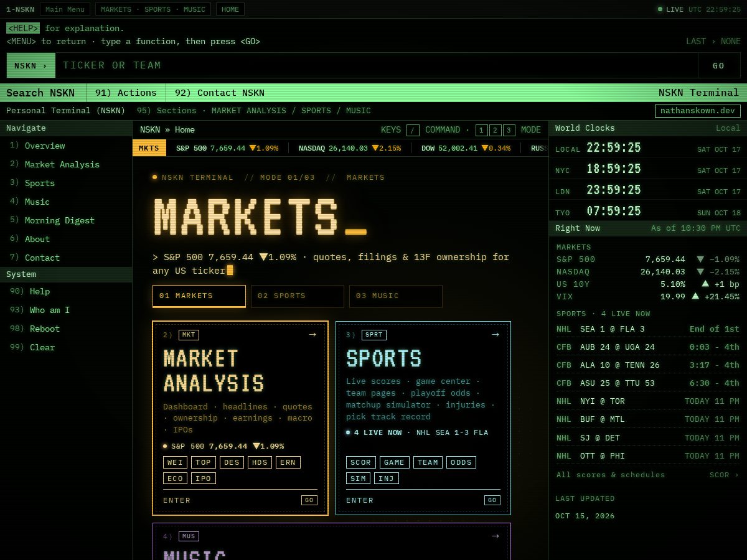Click the MUS badge on Music card

click(189, 536)
